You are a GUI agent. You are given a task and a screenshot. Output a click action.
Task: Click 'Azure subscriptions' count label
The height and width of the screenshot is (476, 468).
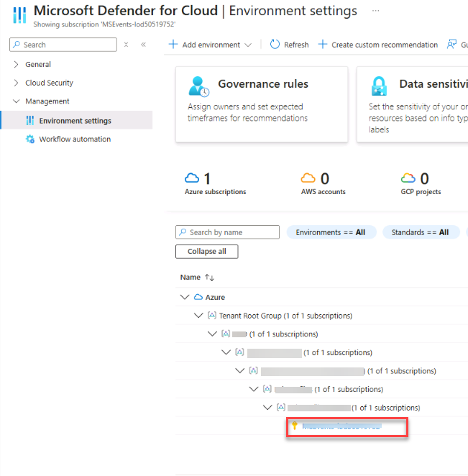215,192
